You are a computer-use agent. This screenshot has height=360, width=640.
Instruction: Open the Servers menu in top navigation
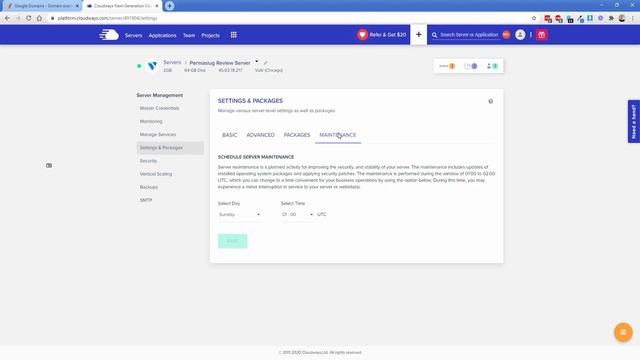(133, 35)
